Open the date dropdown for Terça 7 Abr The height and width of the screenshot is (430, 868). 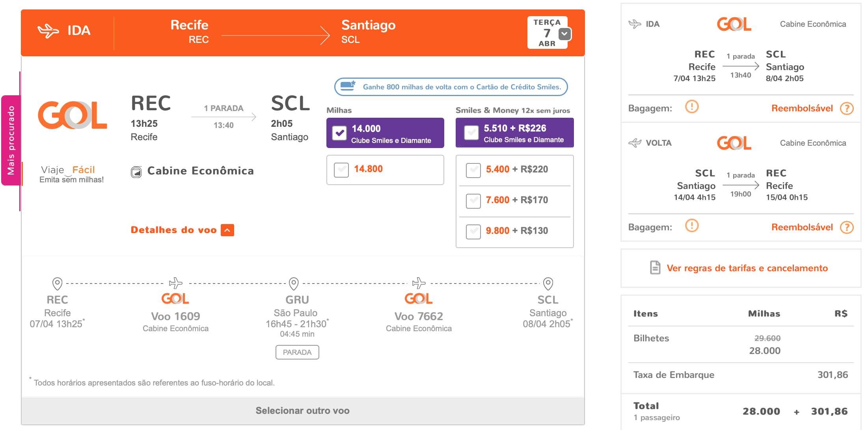tap(564, 34)
